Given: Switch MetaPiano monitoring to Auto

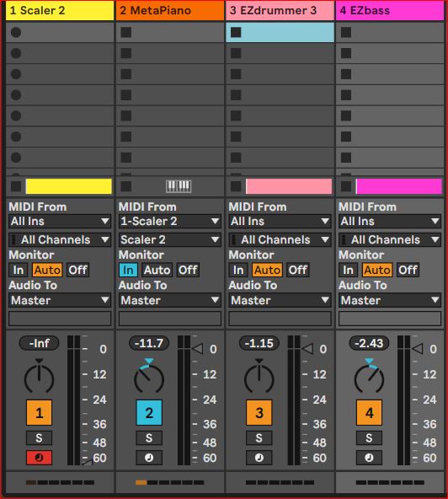Looking at the screenshot, I should [157, 270].
